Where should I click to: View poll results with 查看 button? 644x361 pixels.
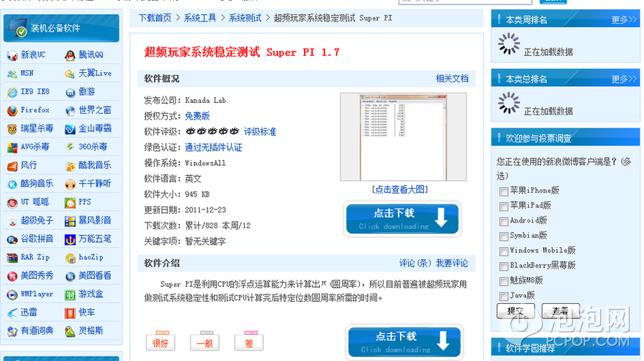pos(561,311)
